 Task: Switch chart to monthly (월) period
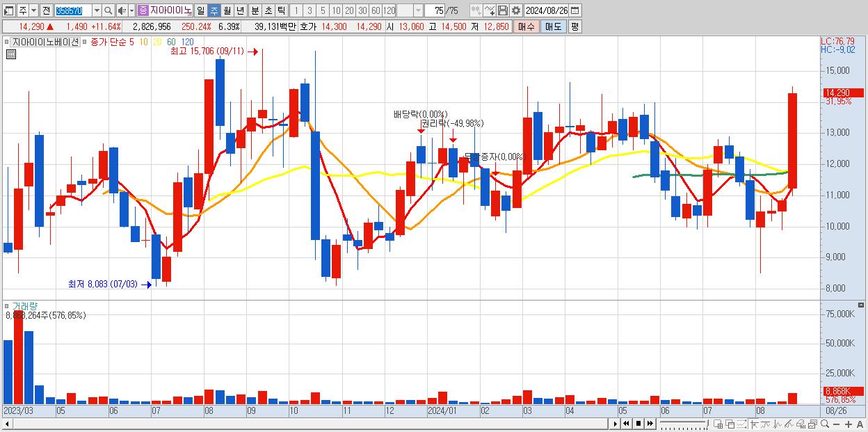227,10
